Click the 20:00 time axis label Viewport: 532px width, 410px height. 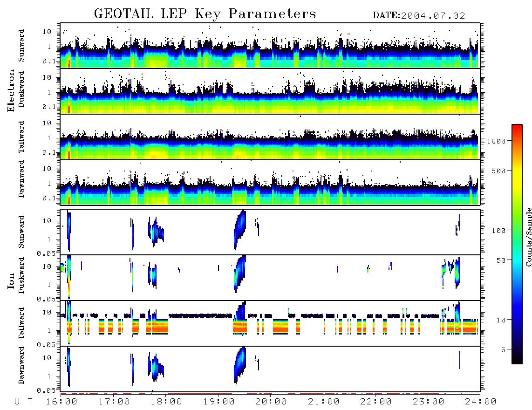[271, 402]
